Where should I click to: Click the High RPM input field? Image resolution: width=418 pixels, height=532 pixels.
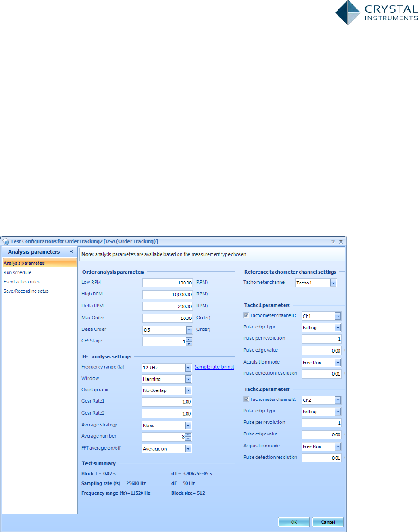[168, 294]
